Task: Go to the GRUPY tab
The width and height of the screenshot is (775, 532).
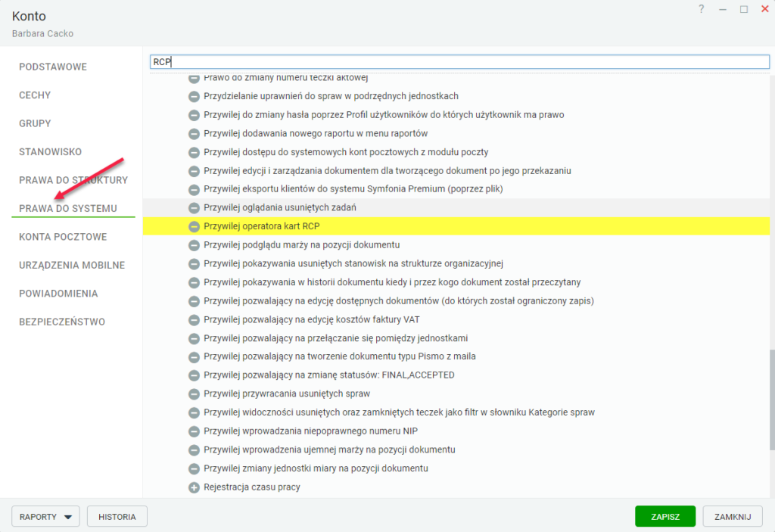Action: pyautogui.click(x=35, y=123)
